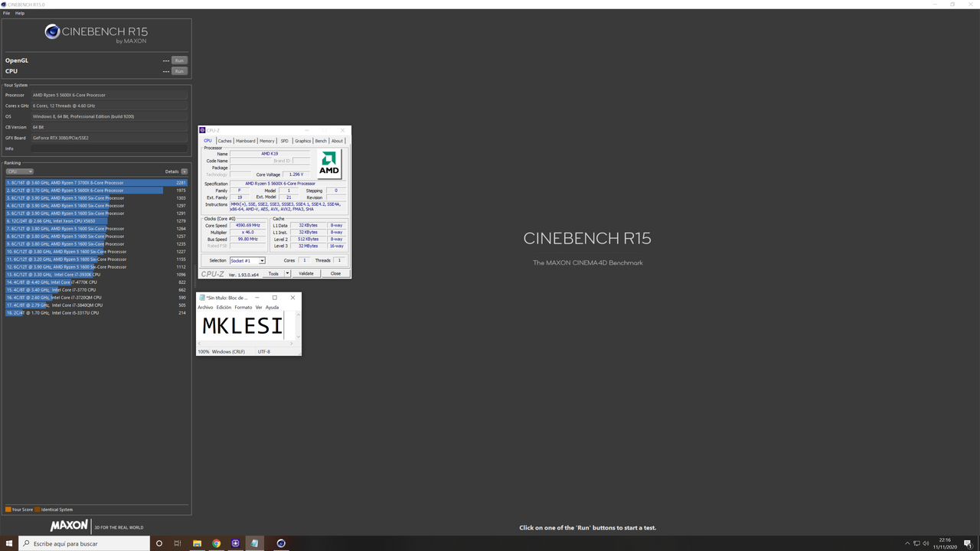This screenshot has height=551, width=980.
Task: Click the Core Speed value field in CPU-Z
Action: coord(248,226)
